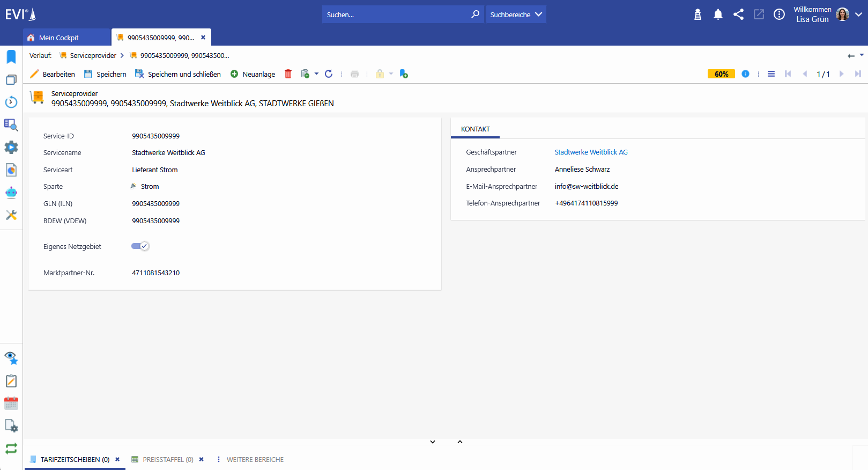
Task: Click the refresh icon in toolbar
Action: pyautogui.click(x=329, y=74)
